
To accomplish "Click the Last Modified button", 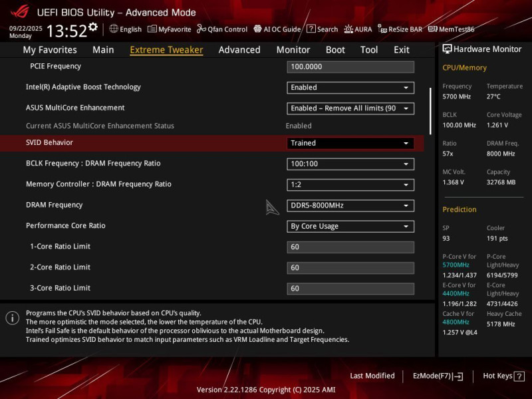I will pos(372,376).
